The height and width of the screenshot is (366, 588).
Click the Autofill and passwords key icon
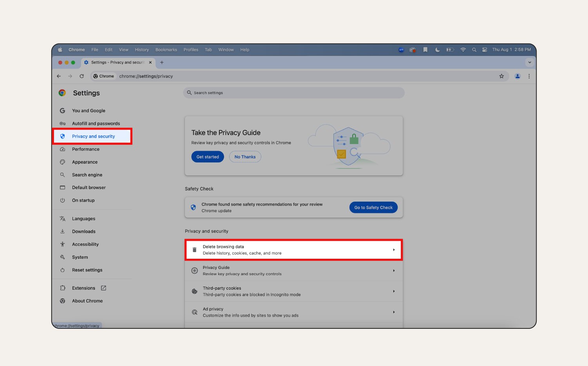pos(62,124)
